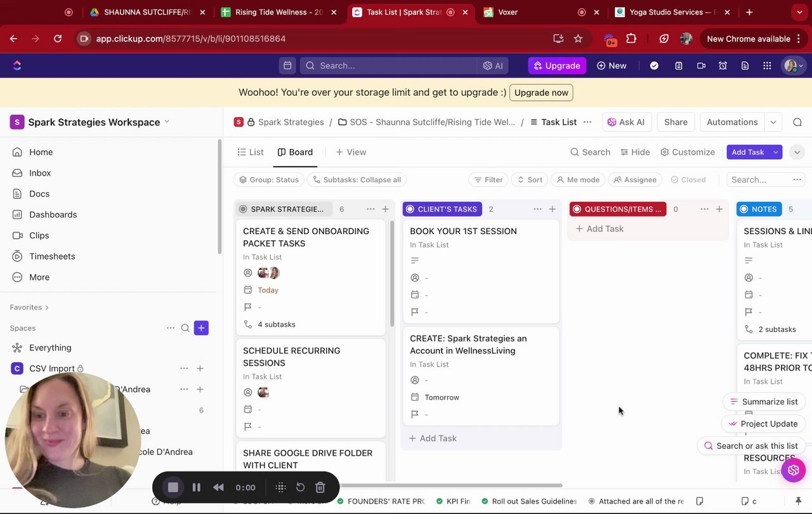Open the Group: Status dropdown
The height and width of the screenshot is (514, 812).
(269, 180)
